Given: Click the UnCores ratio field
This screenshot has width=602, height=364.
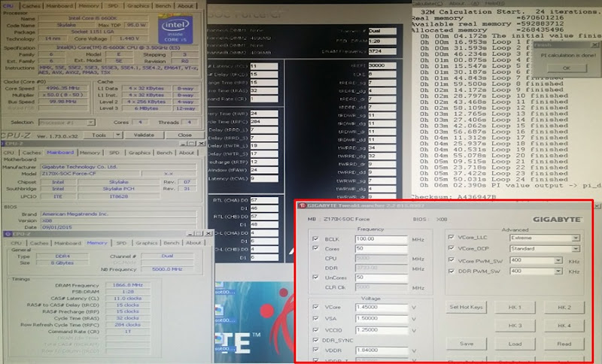Looking at the screenshot, I should [382, 278].
